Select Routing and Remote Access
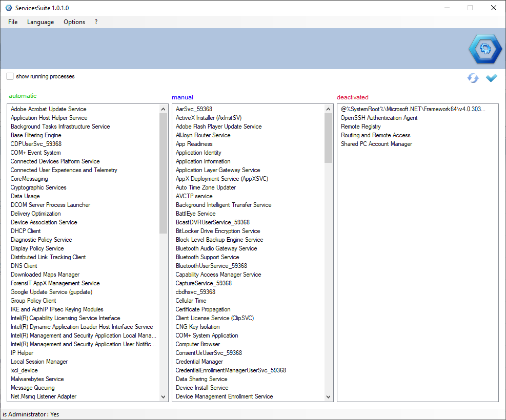This screenshot has height=420, width=506. tap(376, 135)
